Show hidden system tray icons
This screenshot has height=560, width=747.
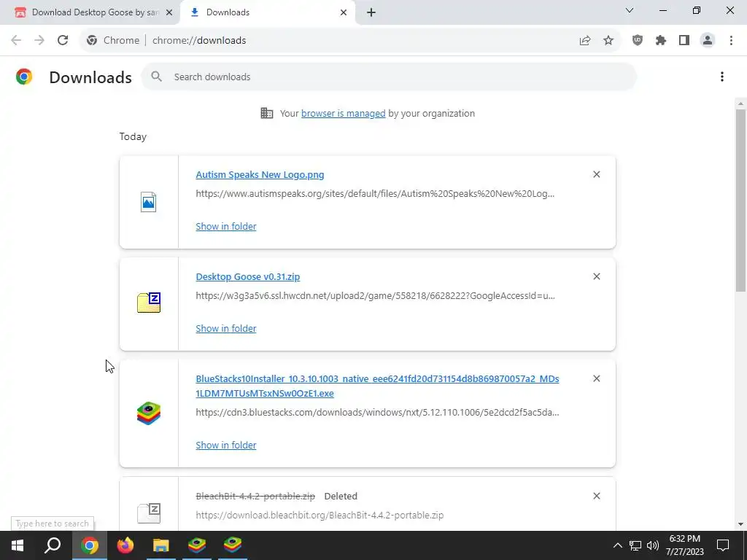tap(617, 545)
